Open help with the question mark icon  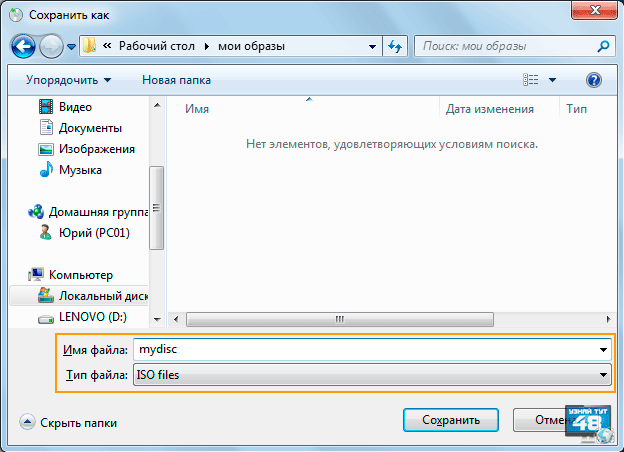point(593,80)
